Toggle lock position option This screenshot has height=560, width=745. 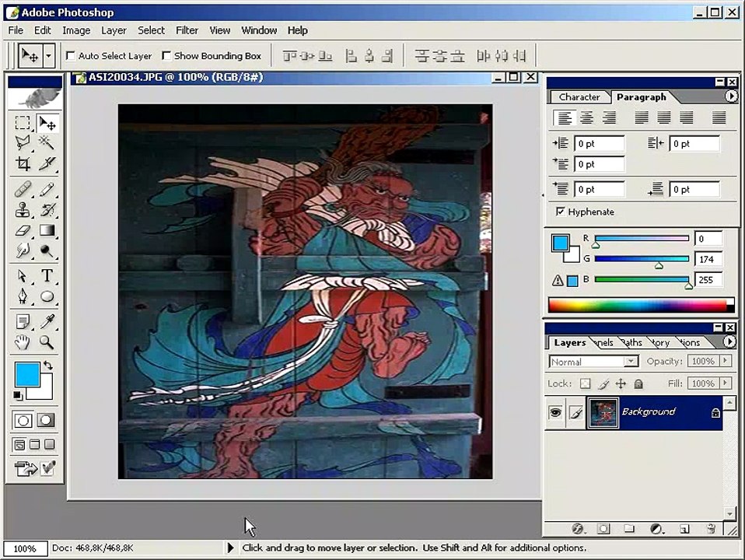tap(621, 383)
